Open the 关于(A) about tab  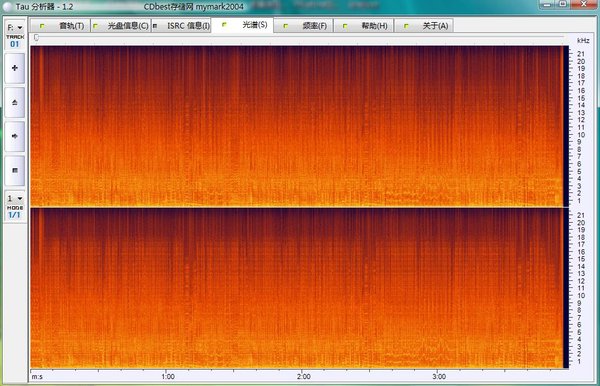pos(424,26)
